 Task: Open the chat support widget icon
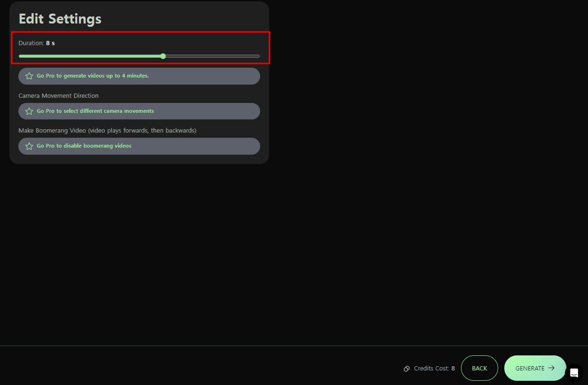[x=574, y=373]
